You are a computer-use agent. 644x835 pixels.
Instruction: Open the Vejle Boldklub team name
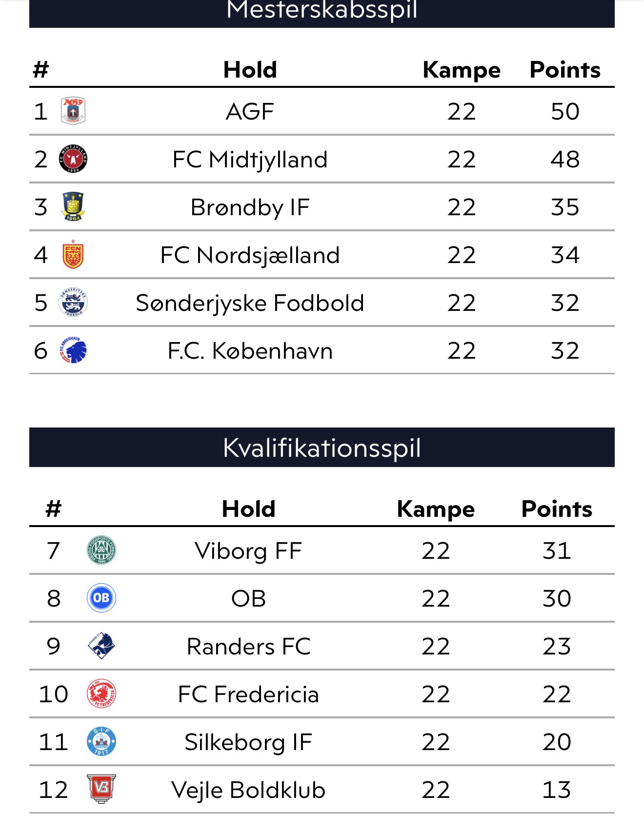[x=248, y=790]
